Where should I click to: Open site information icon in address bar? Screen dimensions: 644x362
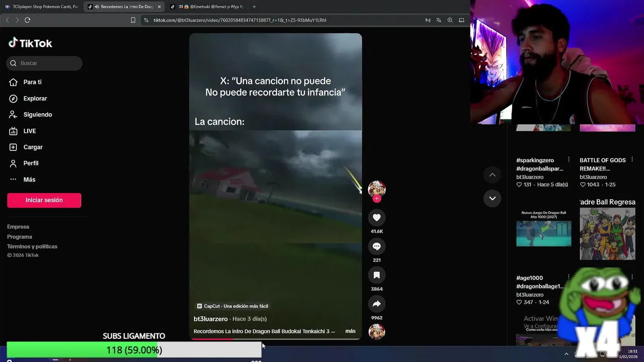[x=146, y=20]
